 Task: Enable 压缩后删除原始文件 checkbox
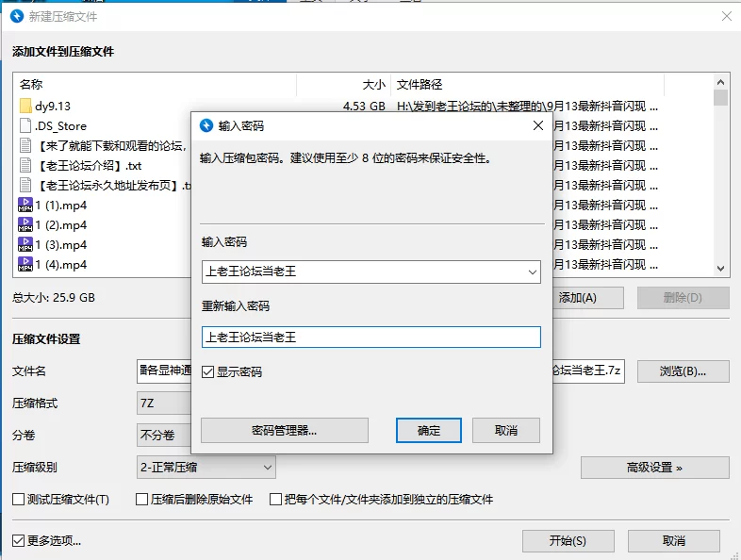coord(141,499)
